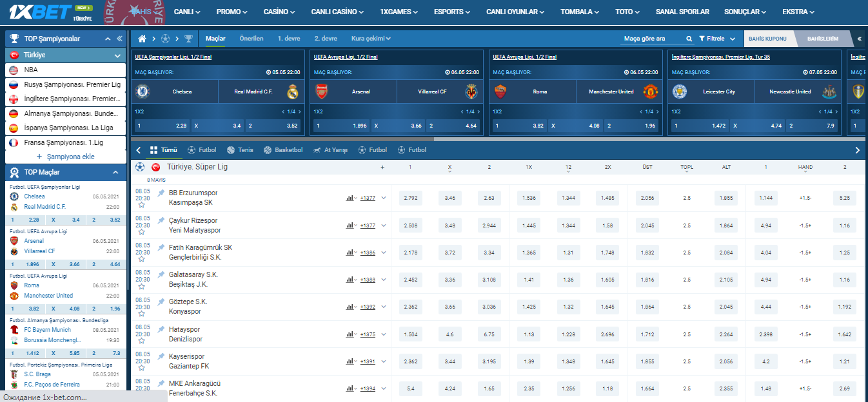Expand more markets for Fatih Karagümrük match
Viewport: 868px width, 402px height.
[384, 253]
